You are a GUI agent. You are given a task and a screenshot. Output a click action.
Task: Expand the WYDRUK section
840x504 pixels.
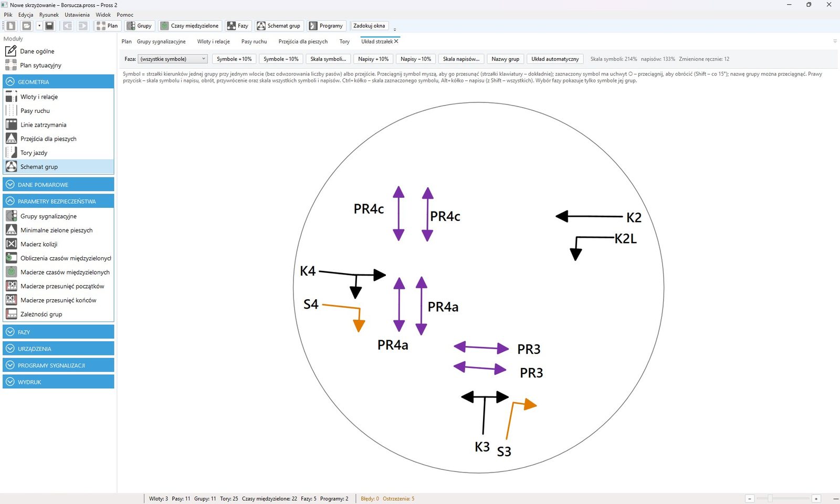(x=58, y=382)
